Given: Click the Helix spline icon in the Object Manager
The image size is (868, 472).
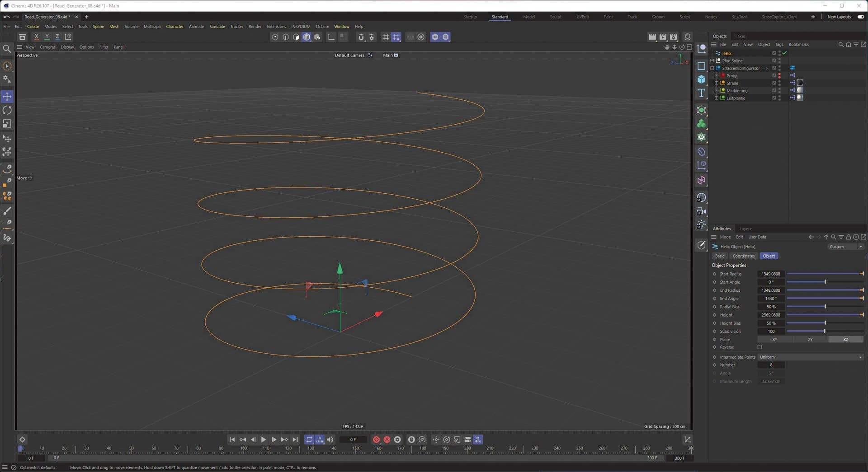Looking at the screenshot, I should [x=718, y=53].
